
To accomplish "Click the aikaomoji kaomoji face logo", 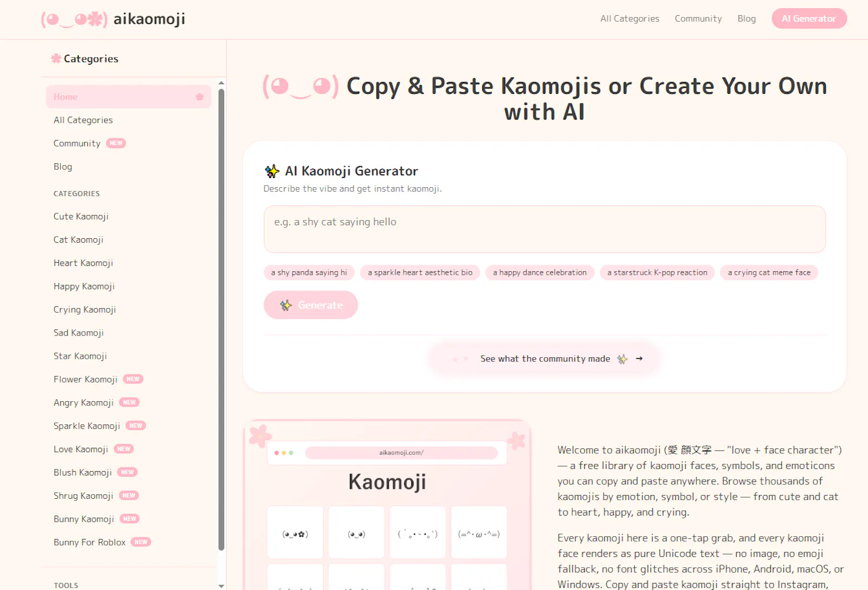I will tap(74, 20).
